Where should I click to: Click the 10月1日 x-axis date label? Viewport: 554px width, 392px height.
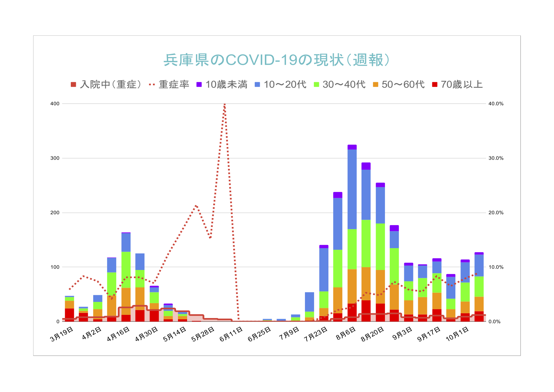click(457, 334)
